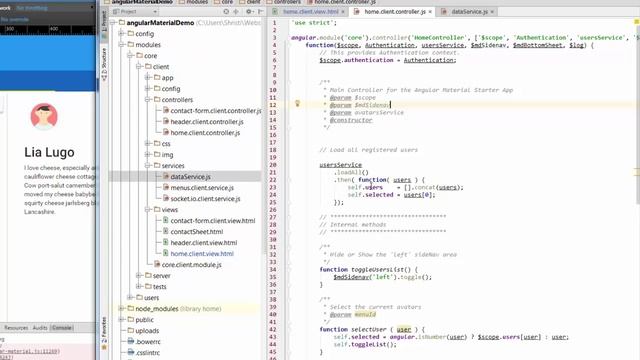Screen dimensions: 640x360
Task: Click the lightbulb intention icon at line 12
Action: coord(298,104)
